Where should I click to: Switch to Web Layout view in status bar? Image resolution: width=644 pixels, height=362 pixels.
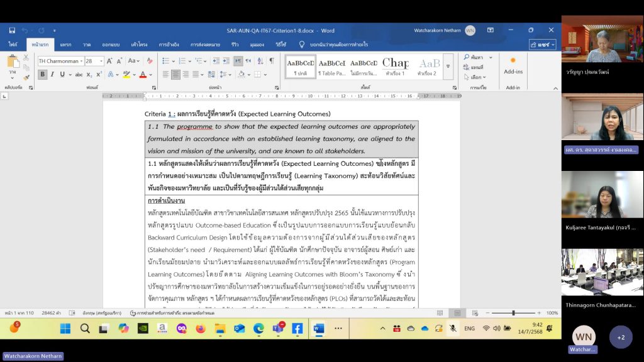click(x=475, y=313)
